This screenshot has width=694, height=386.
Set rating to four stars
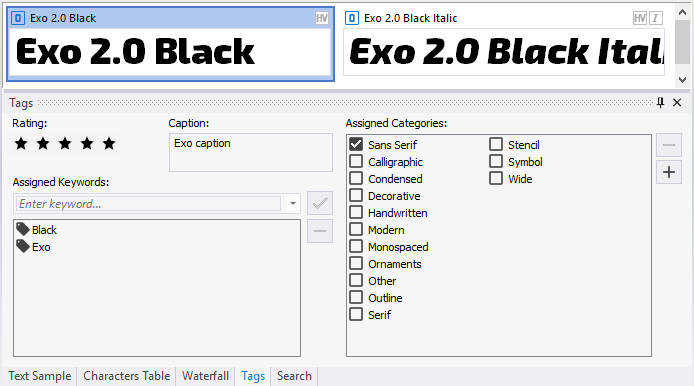click(x=87, y=143)
